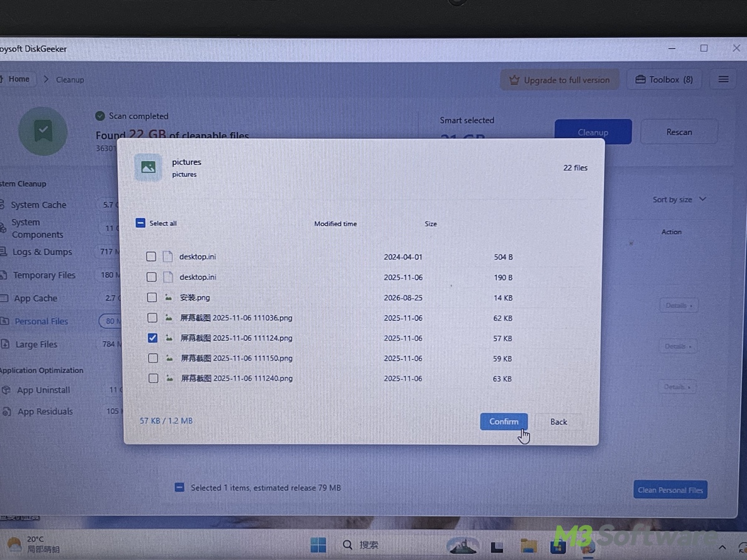747x560 pixels.
Task: Click image icon beside 屏幕截图 111240.png
Action: pos(169,378)
